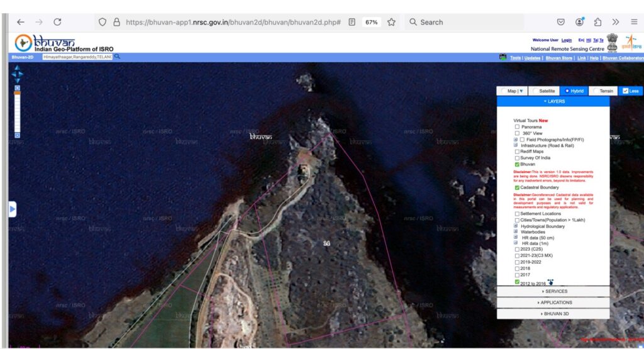Uncheck the Cadastral Boundary layer
The image size is (644, 349).
pyautogui.click(x=517, y=187)
